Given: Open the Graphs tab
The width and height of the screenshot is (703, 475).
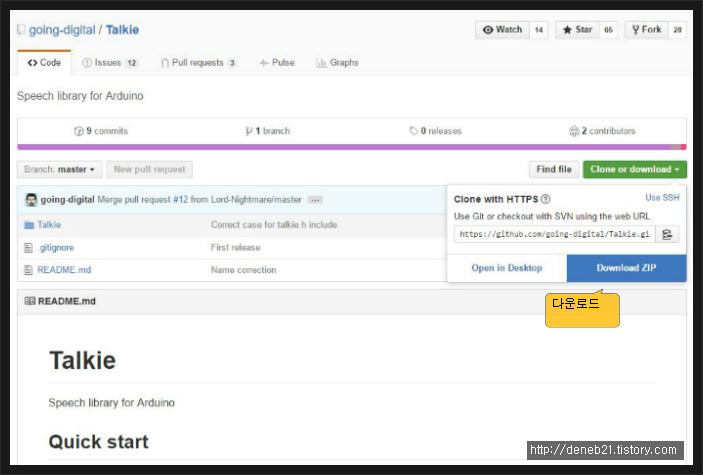Looking at the screenshot, I should coord(337,63).
